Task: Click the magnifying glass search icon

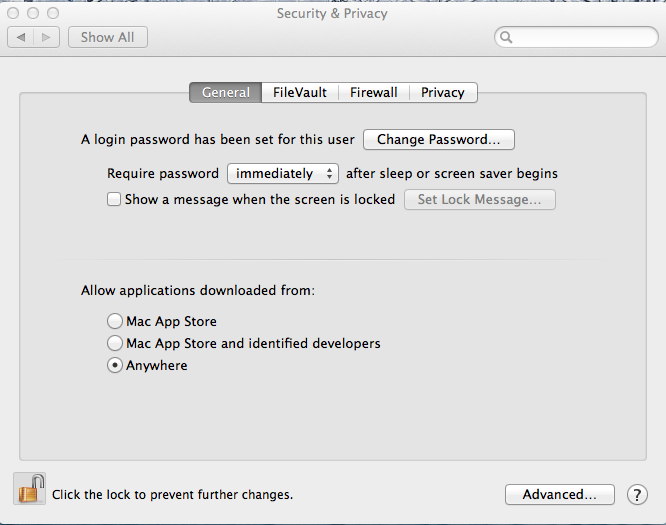Action: [506, 37]
